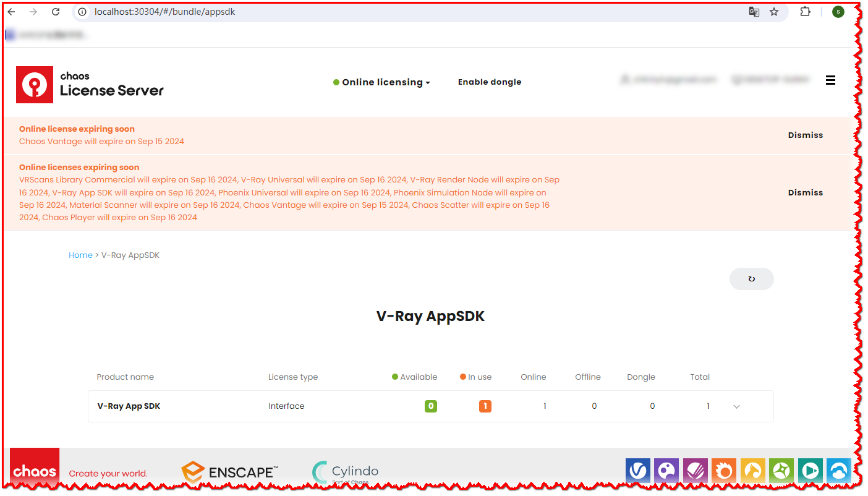Click the orange In use count badge 1
The image size is (868, 496).
[x=485, y=406]
